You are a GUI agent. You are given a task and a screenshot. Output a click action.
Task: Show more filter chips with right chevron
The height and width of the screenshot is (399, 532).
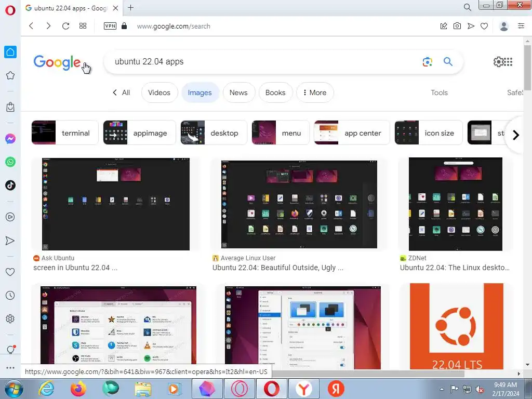pyautogui.click(x=516, y=135)
